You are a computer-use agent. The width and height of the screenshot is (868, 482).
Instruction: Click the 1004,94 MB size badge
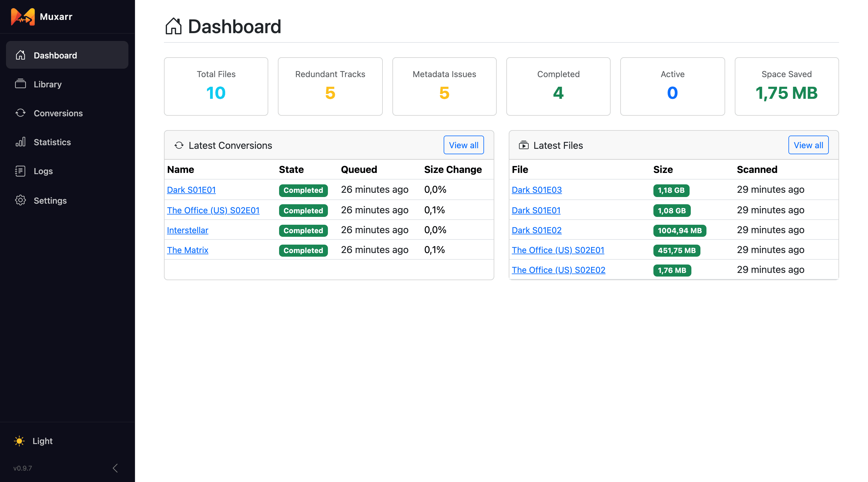pos(680,231)
